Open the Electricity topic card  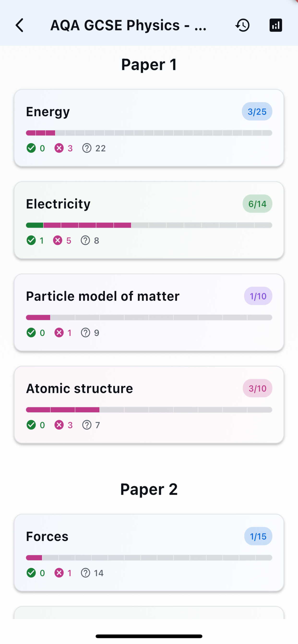click(149, 219)
